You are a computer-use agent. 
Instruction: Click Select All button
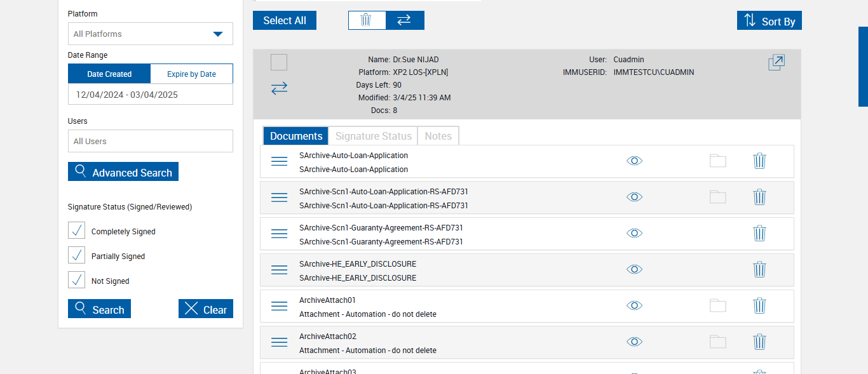point(285,20)
